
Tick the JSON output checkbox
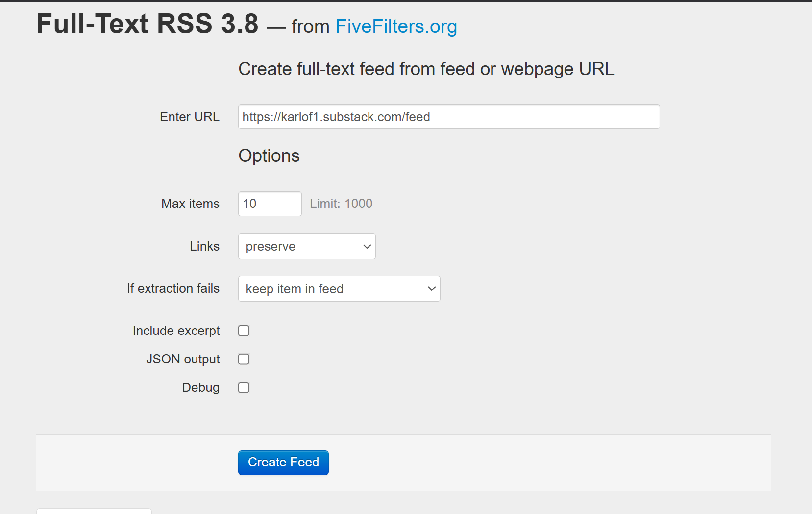pyautogui.click(x=244, y=359)
